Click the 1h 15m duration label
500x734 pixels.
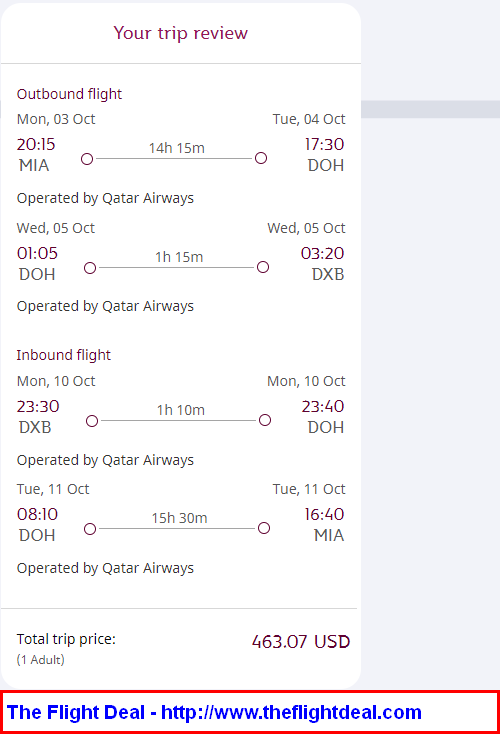179,257
